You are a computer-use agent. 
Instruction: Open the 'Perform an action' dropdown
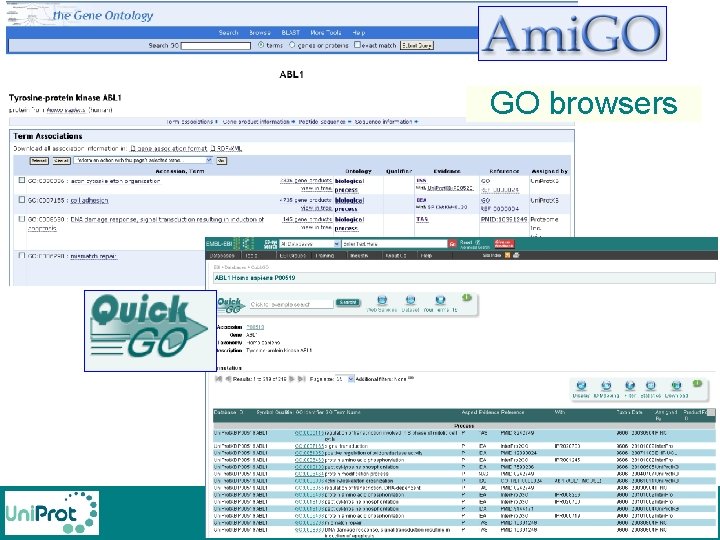pyautogui.click(x=143, y=160)
